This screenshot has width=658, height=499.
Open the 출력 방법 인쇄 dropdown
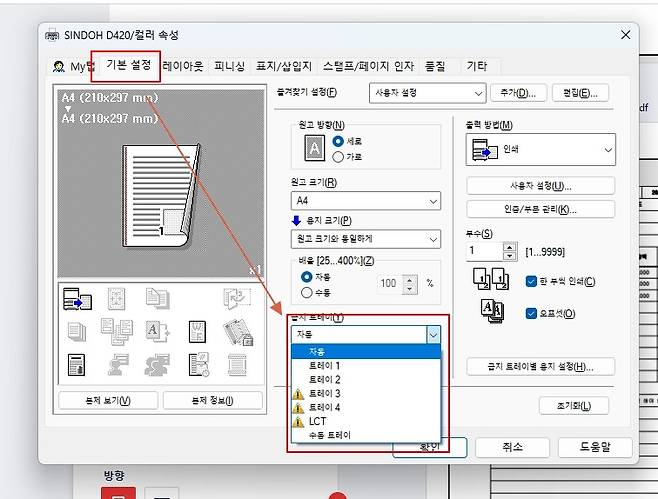[x=540, y=150]
